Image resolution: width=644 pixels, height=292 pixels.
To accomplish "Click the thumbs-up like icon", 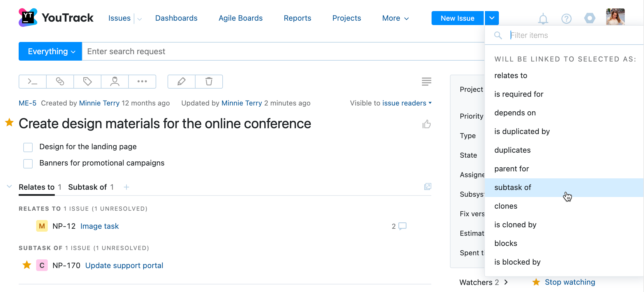I will tap(426, 124).
